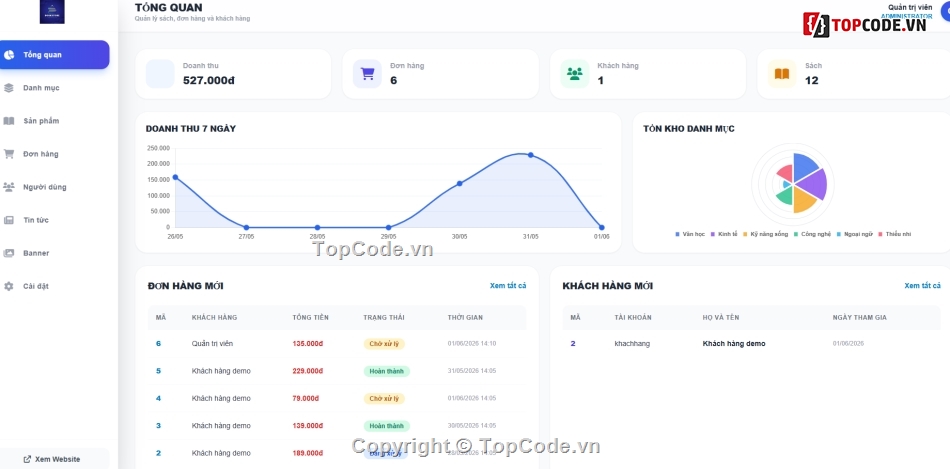The width and height of the screenshot is (950, 469).
Task: Click the Tin tức newspaper icon
Action: (8, 220)
